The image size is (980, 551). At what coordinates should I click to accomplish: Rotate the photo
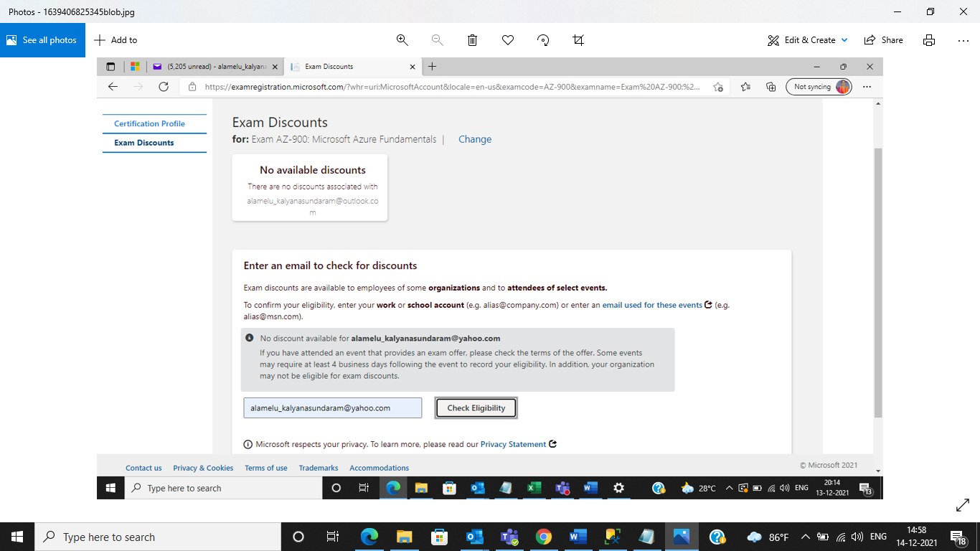[543, 40]
